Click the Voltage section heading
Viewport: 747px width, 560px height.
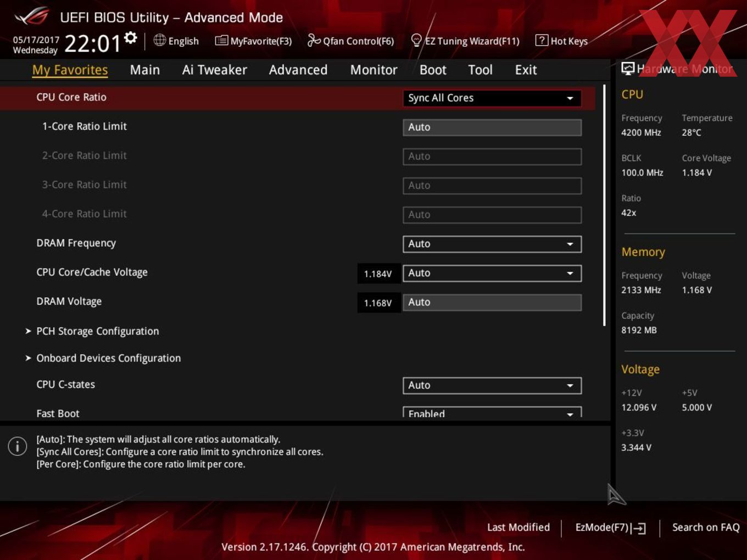pos(640,369)
